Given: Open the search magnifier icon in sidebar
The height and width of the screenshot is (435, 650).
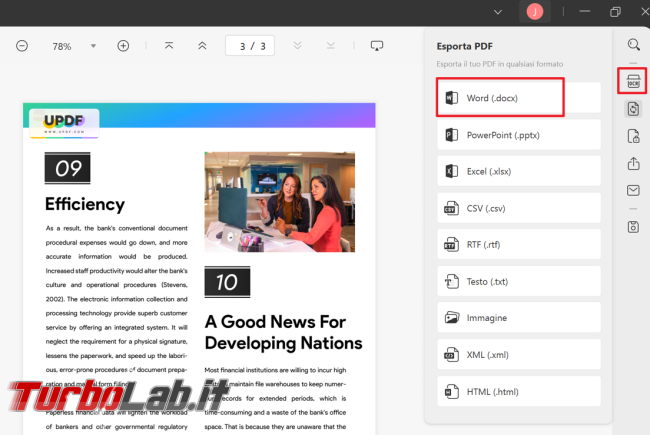Looking at the screenshot, I should (x=633, y=44).
